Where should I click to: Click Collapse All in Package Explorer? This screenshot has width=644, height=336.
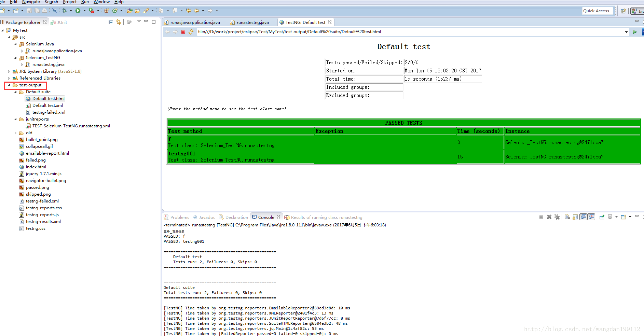pyautogui.click(x=111, y=22)
